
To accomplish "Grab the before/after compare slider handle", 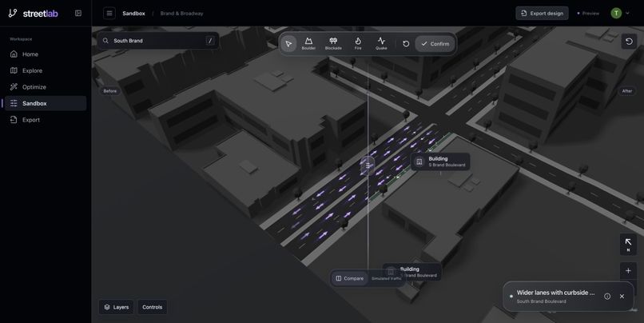I will [x=368, y=165].
